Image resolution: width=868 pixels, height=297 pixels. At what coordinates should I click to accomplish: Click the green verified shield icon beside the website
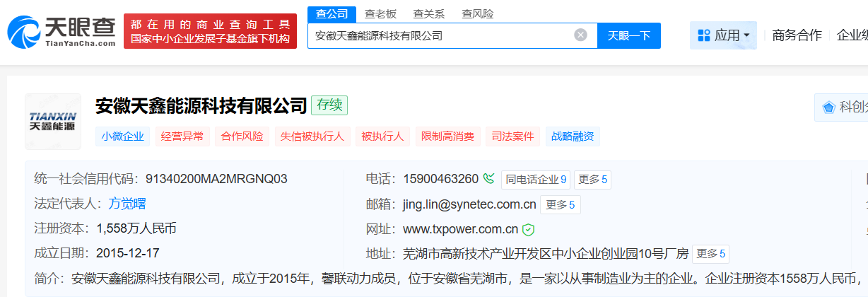(x=528, y=229)
